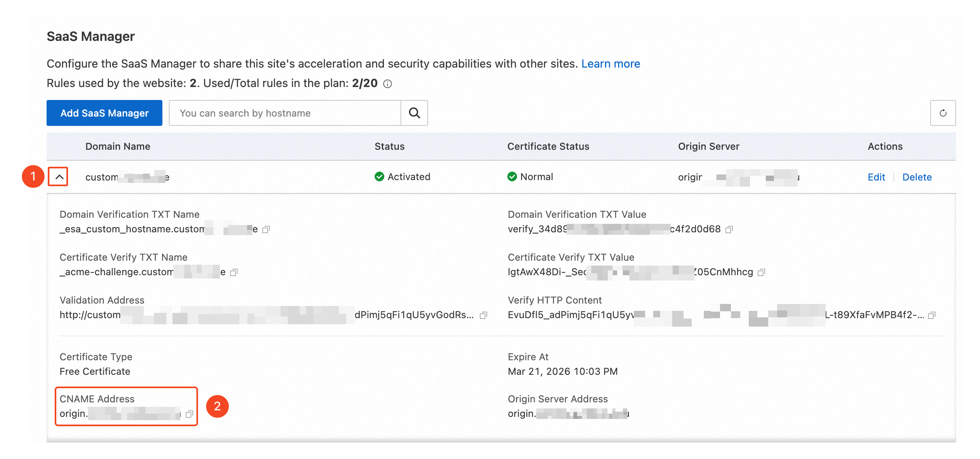
Task: Click the Domain Name column header
Action: pyautogui.click(x=118, y=147)
